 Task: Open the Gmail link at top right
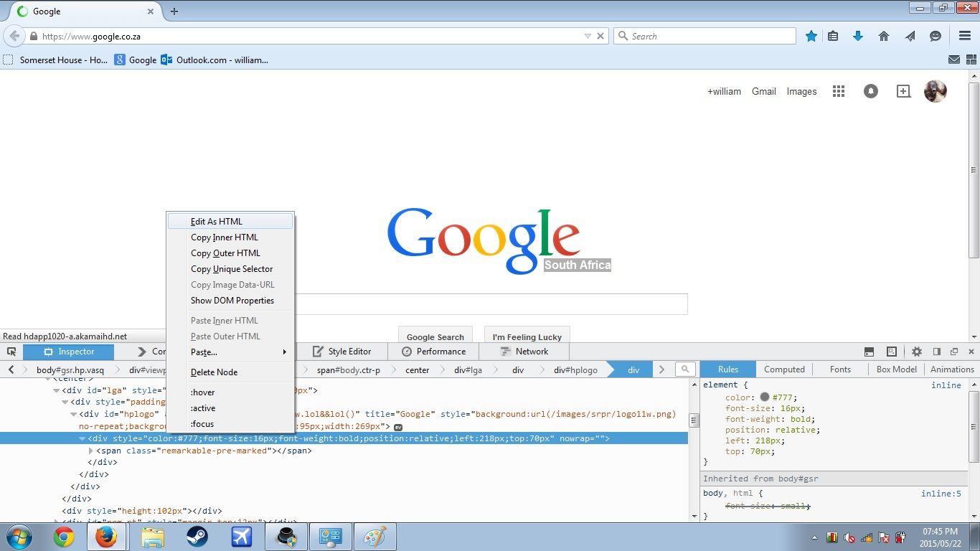[763, 91]
